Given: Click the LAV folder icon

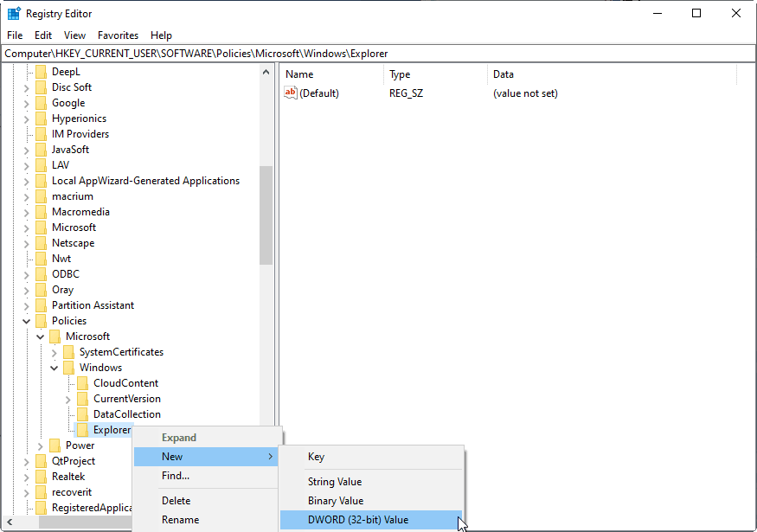Looking at the screenshot, I should coord(41,165).
